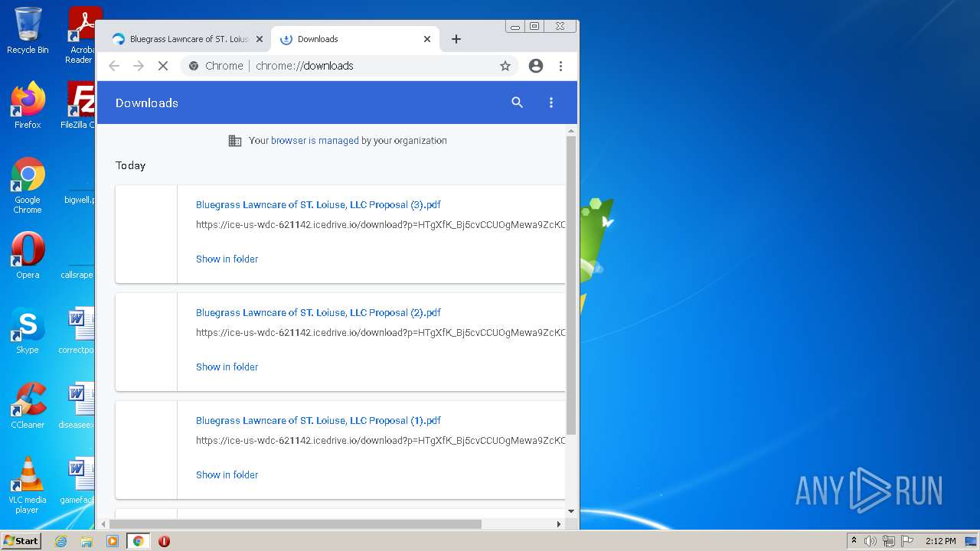Bookmark this page with the star
Viewport: 980px width, 551px height.
click(505, 66)
